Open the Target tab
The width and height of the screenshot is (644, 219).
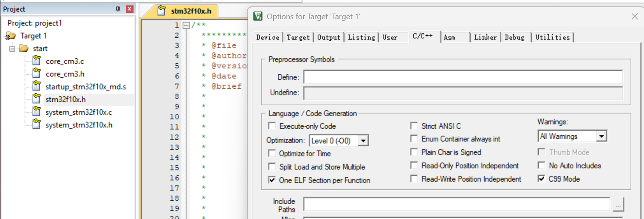coord(298,37)
